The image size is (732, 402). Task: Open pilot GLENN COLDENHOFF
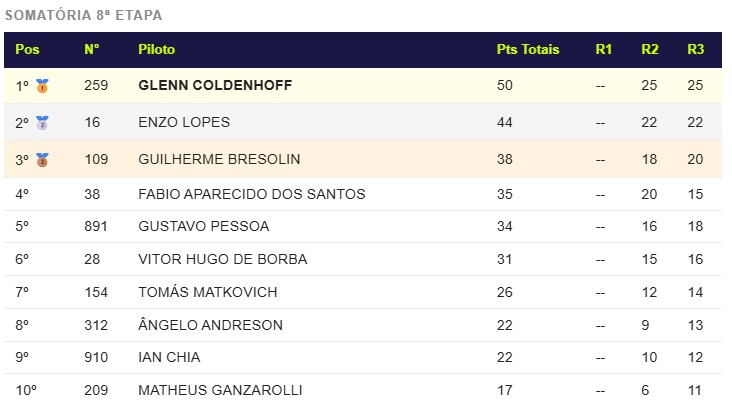pos(215,85)
